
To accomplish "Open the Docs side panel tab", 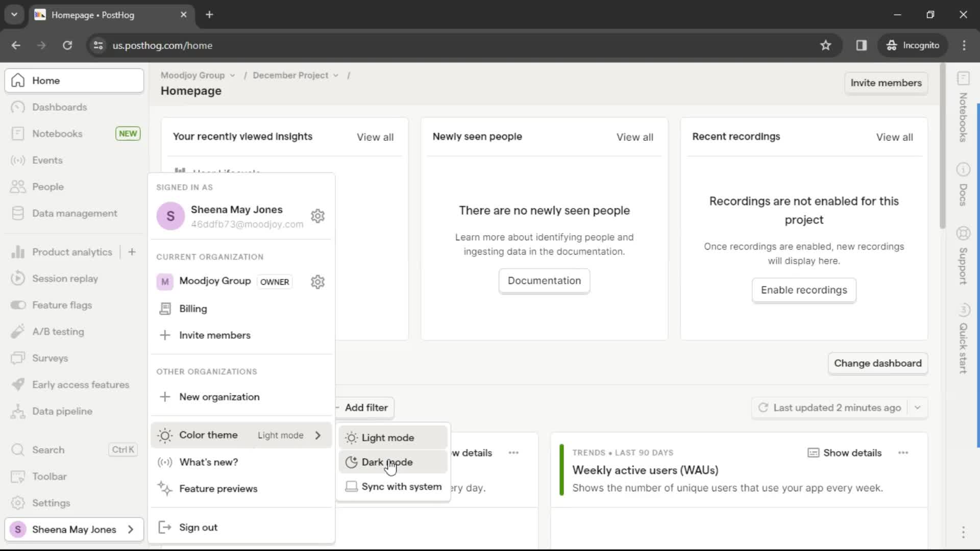I will (x=963, y=184).
